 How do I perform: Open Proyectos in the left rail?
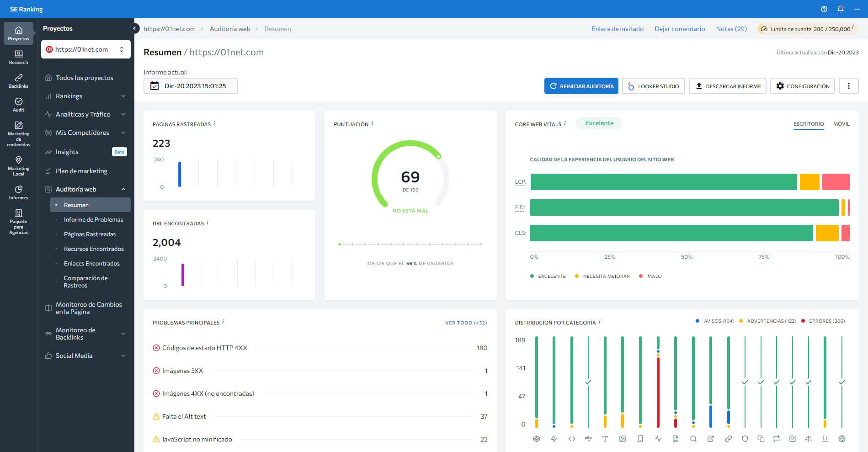(18, 33)
